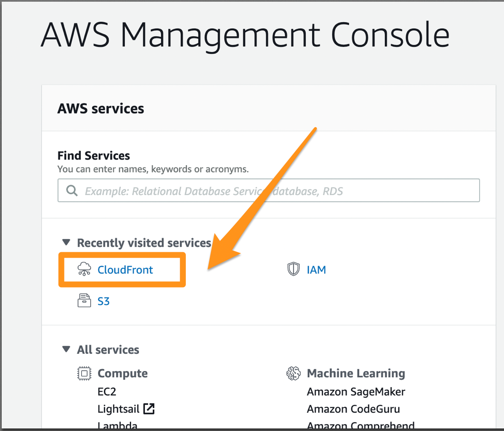Click the Lightsail external link icon
Screen dimensions: 504x431
click(149, 409)
